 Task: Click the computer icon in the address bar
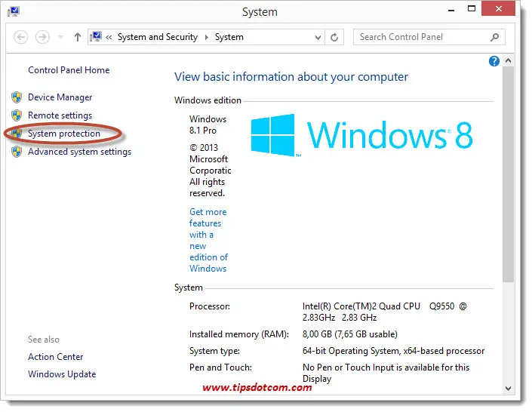96,37
